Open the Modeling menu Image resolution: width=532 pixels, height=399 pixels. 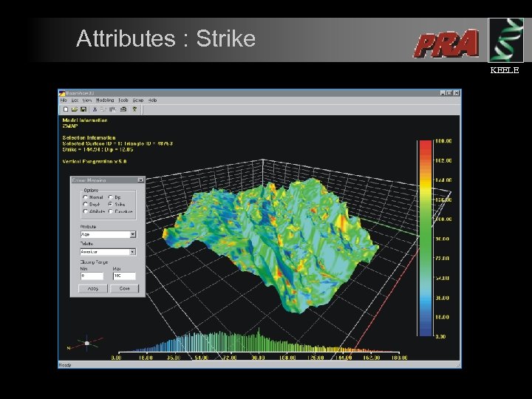coord(104,100)
